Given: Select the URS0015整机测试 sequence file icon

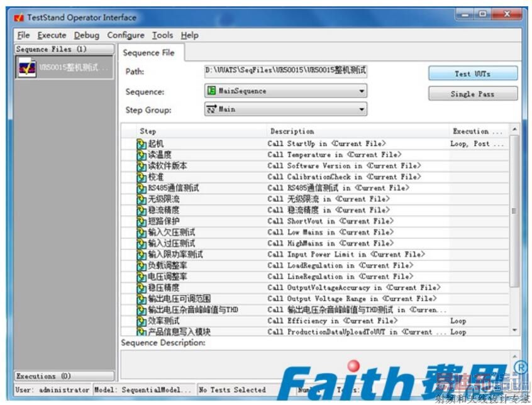Looking at the screenshot, I should click(27, 68).
